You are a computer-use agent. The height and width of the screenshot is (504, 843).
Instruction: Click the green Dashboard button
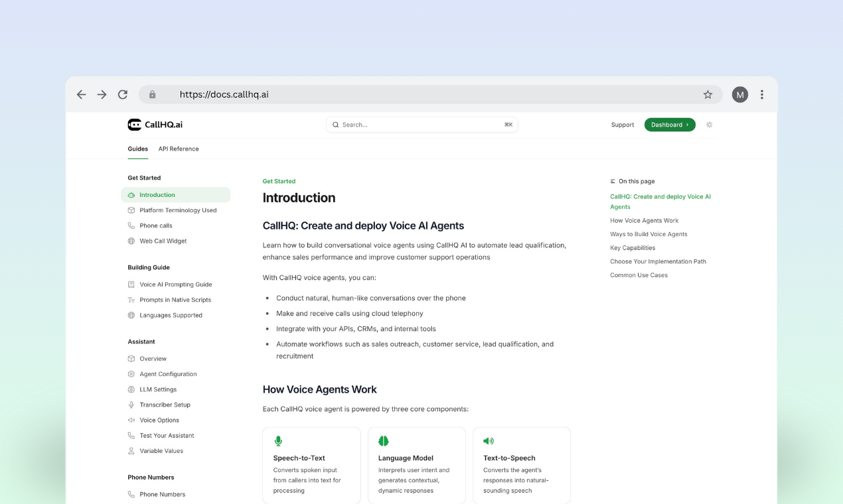[670, 125]
